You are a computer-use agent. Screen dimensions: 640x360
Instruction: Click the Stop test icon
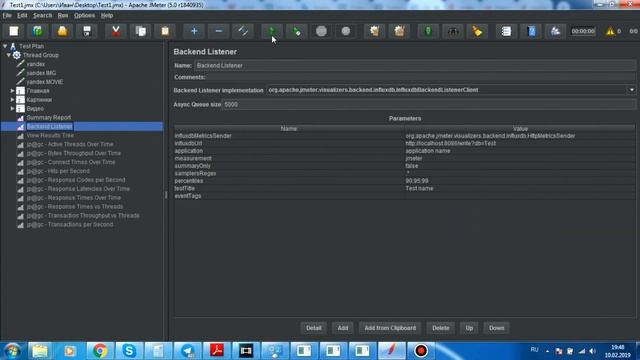(x=321, y=31)
